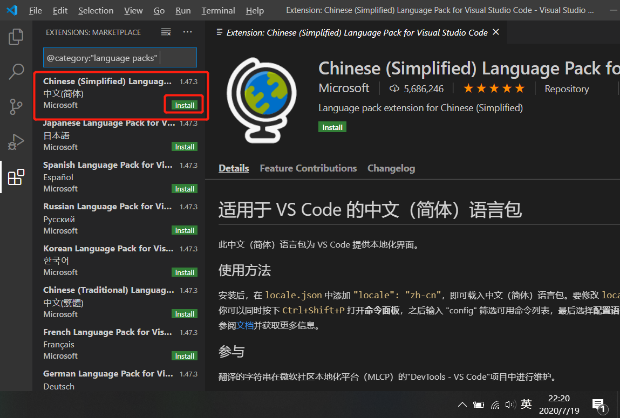Open the File menu

pyautogui.click(x=35, y=11)
